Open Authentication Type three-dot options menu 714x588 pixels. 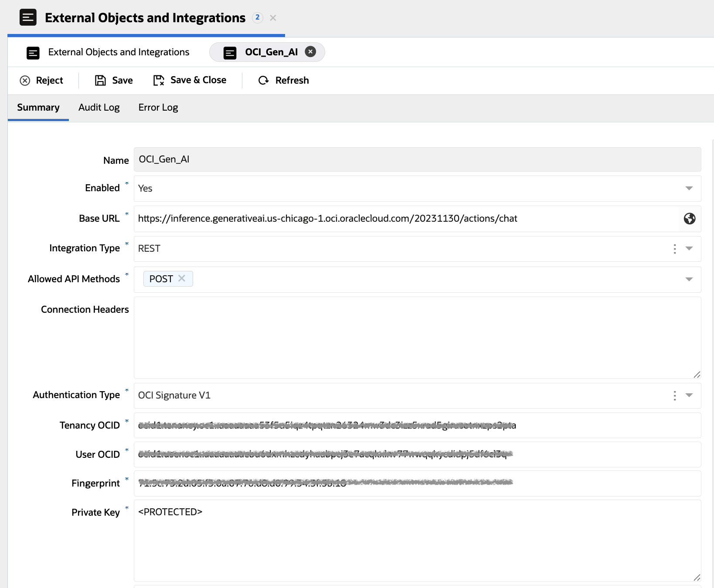point(675,395)
